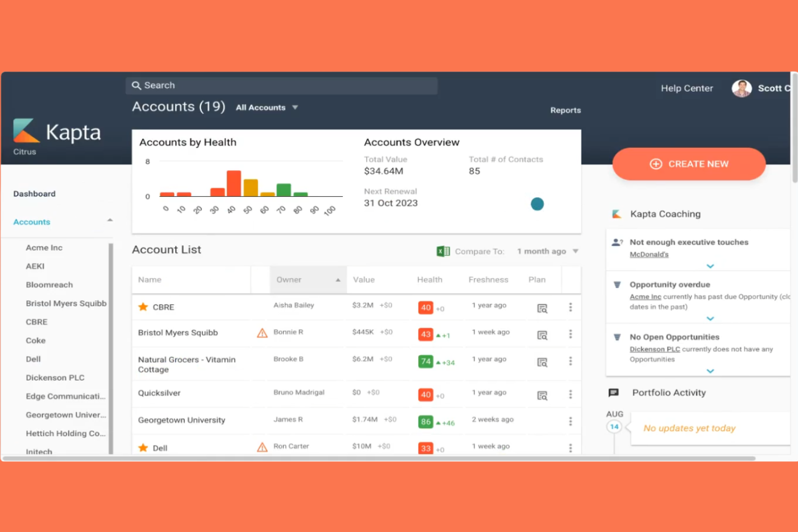Open the 1 month ago comparison dropdown
This screenshot has height=532, width=798.
[547, 251]
